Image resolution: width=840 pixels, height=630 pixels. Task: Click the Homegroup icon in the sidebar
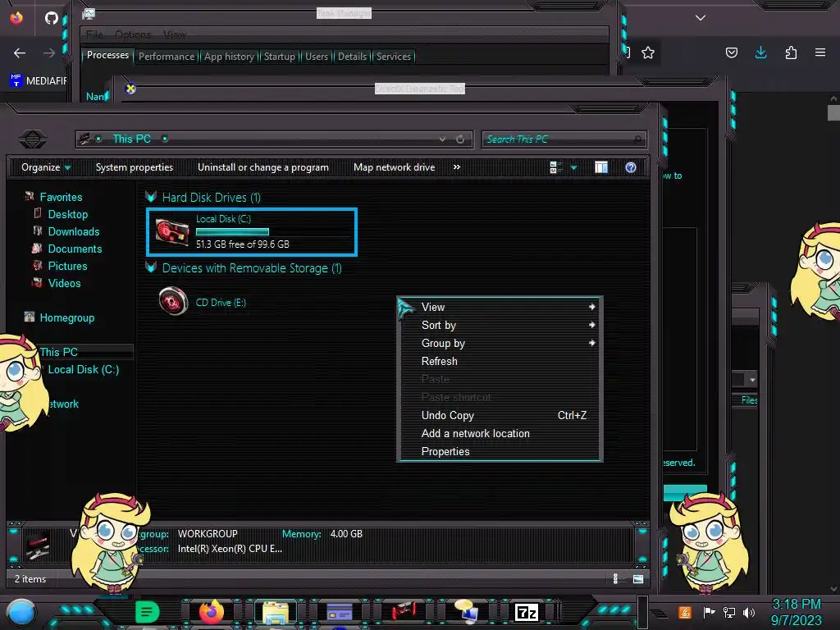[x=30, y=317]
